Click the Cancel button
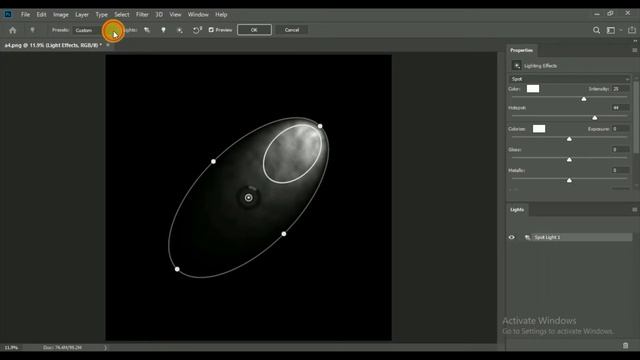Viewport: 640px width, 360px height. (x=292, y=30)
